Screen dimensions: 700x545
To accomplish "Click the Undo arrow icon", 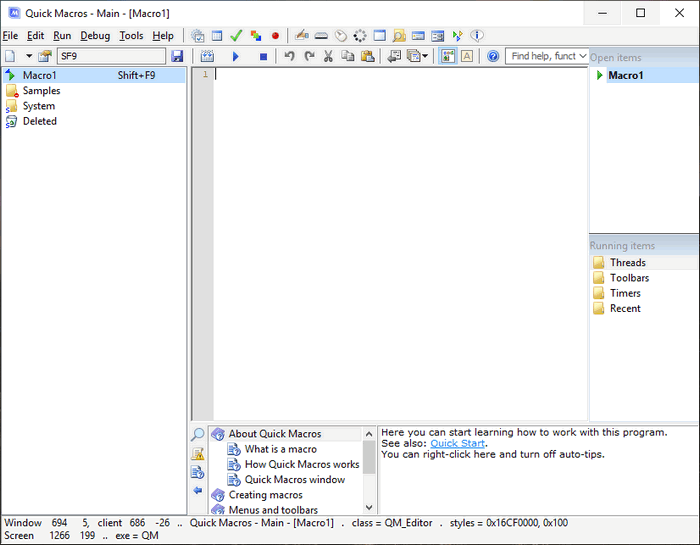I will pos(289,57).
